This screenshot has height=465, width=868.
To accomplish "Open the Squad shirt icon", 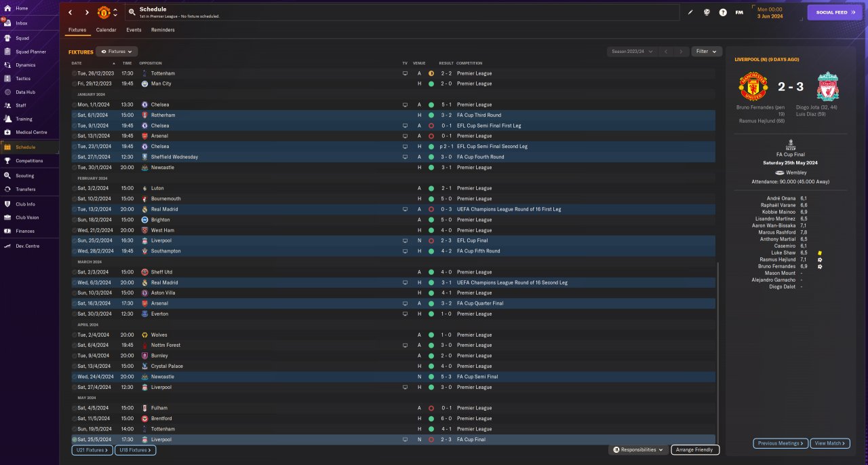I will (7, 38).
